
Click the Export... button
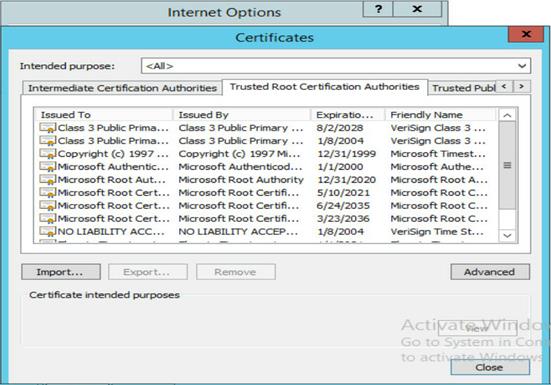click(148, 272)
